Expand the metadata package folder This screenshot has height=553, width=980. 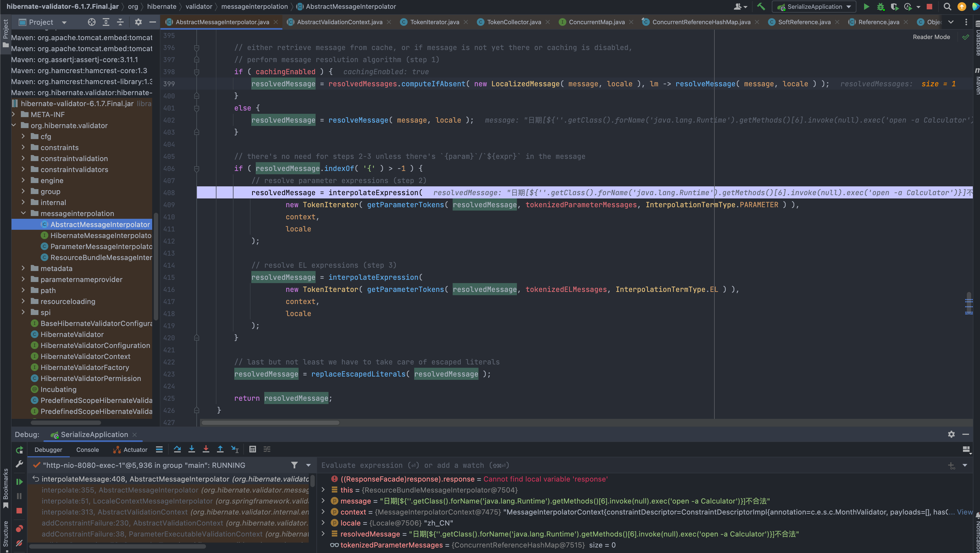pyautogui.click(x=23, y=268)
